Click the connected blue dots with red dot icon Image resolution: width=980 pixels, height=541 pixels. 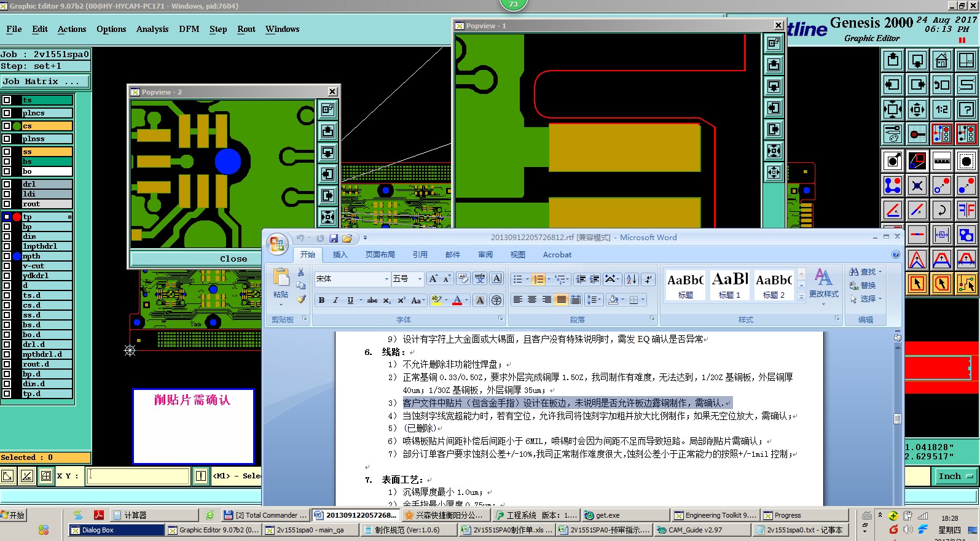tap(893, 185)
